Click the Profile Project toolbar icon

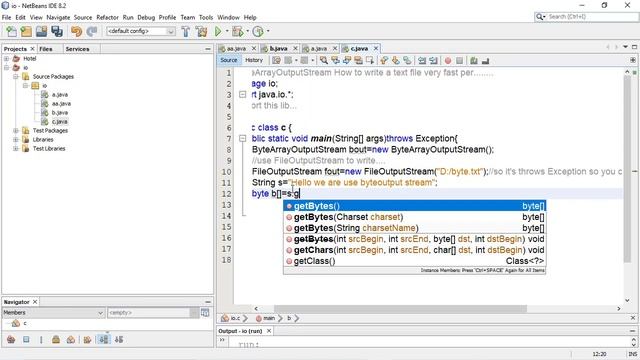[258, 31]
